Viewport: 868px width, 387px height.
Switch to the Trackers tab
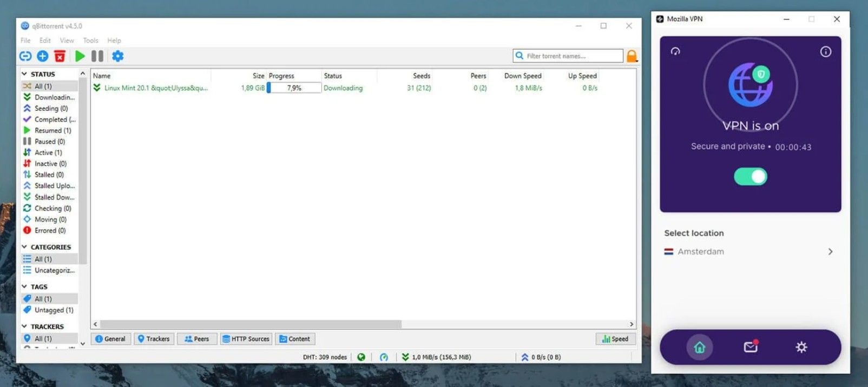154,339
